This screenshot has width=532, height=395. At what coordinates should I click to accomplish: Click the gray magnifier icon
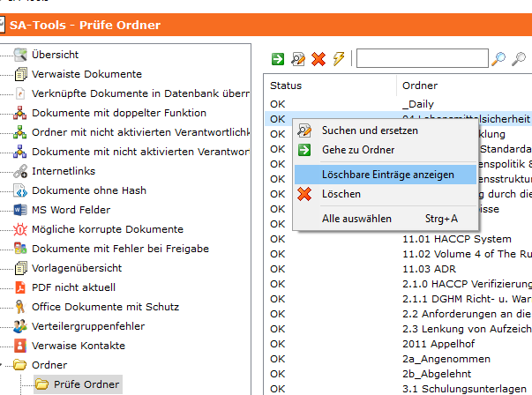(519, 59)
